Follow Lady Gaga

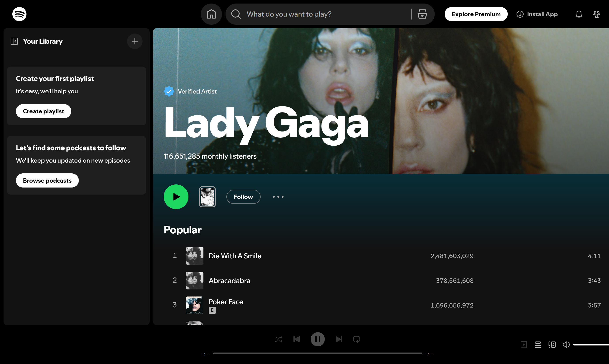pos(243,197)
